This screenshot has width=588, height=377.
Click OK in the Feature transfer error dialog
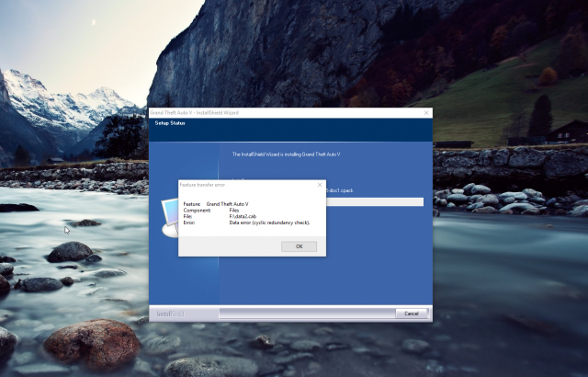[x=299, y=246]
